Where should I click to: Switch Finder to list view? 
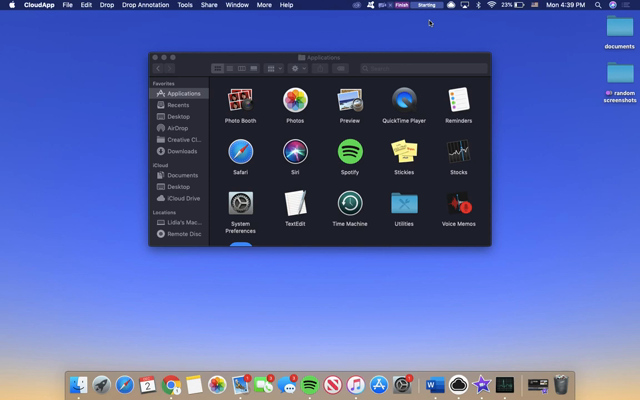230,69
